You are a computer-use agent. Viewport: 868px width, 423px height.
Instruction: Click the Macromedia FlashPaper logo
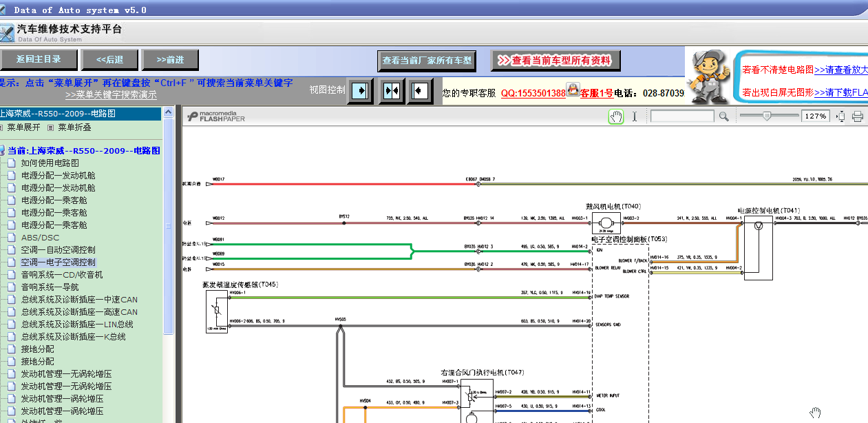[x=216, y=116]
